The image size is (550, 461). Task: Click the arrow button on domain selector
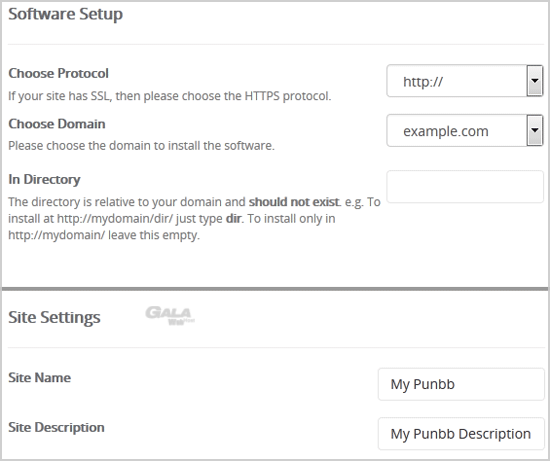pyautogui.click(x=535, y=131)
